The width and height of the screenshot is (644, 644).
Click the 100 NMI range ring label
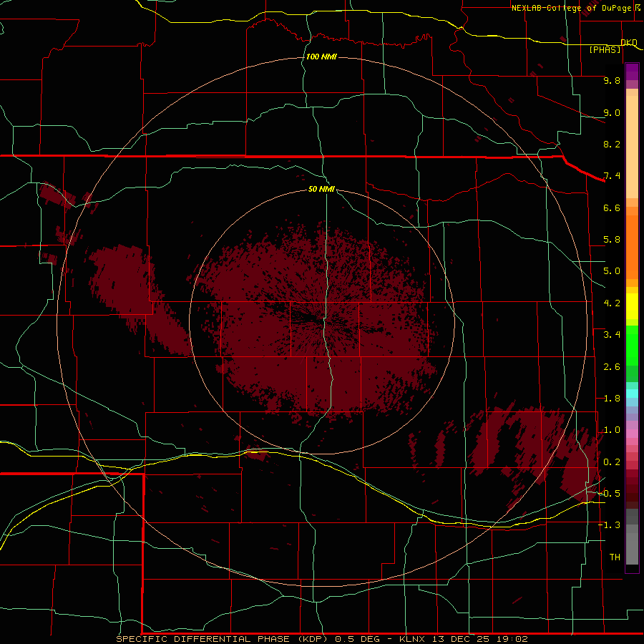pyautogui.click(x=321, y=57)
